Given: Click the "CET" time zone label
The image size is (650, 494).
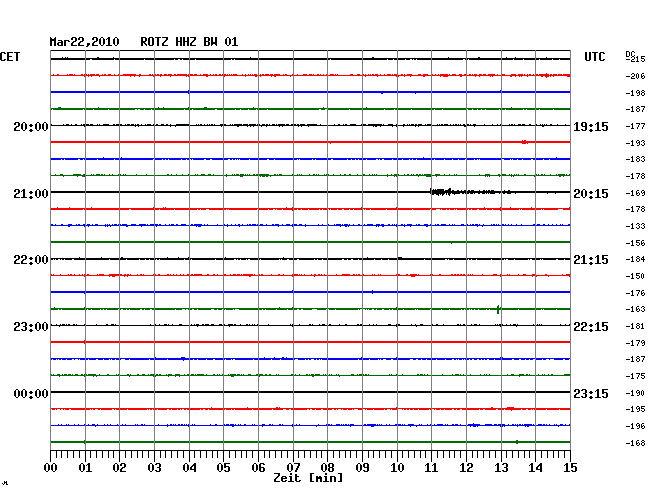Looking at the screenshot, I should click(x=10, y=57).
